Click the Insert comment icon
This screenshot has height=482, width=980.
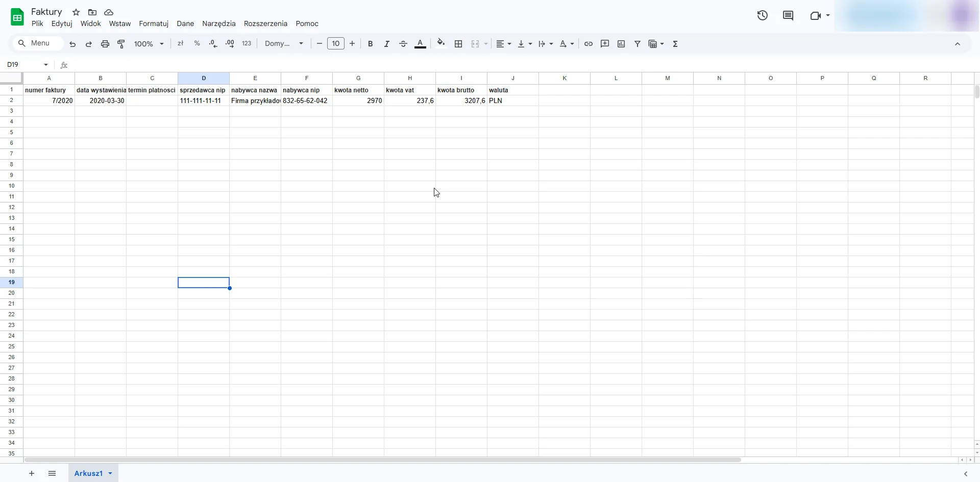pos(605,44)
